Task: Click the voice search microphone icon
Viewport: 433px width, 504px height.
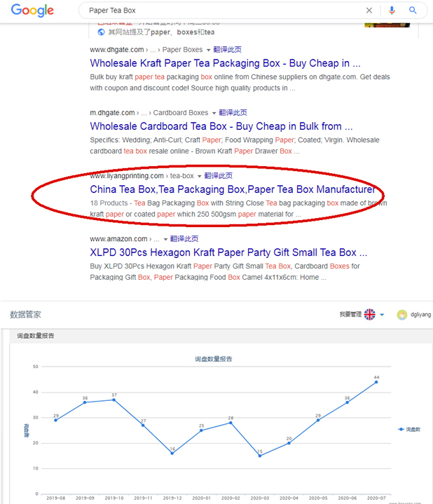Action: click(x=392, y=11)
